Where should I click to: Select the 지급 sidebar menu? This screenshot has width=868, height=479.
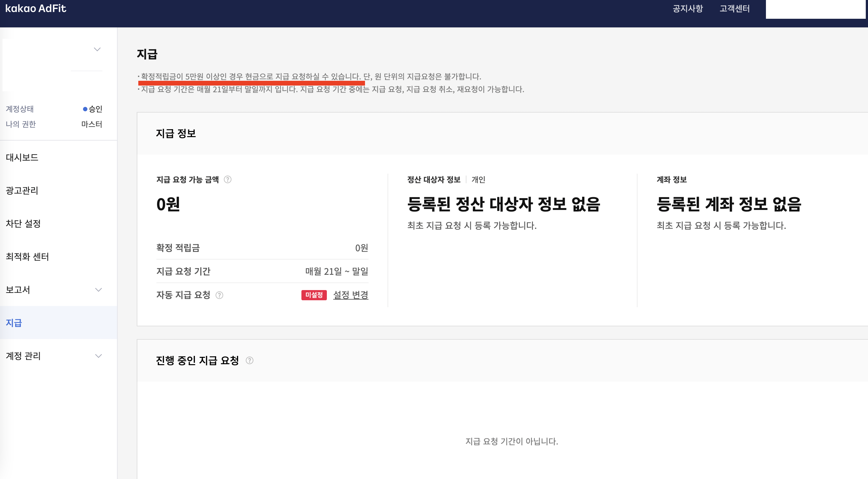pyautogui.click(x=14, y=323)
